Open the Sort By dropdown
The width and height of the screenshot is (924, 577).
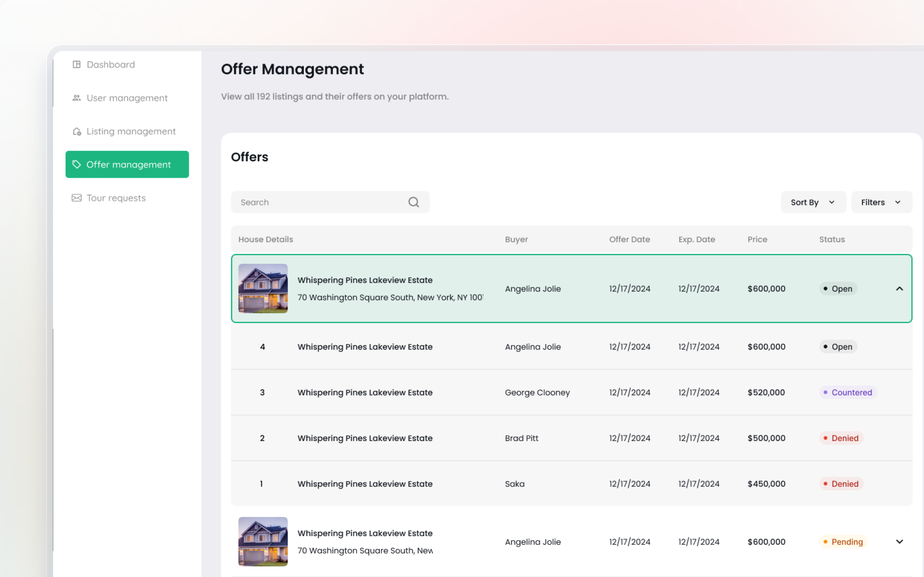click(813, 202)
